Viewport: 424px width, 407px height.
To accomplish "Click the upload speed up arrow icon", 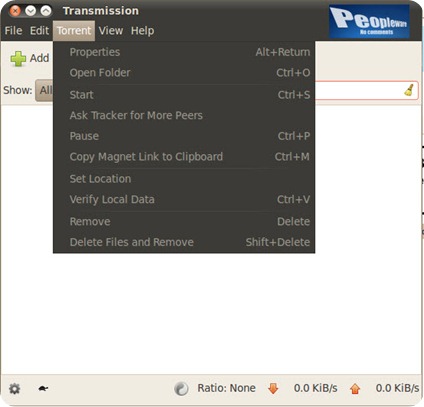I will 355,389.
